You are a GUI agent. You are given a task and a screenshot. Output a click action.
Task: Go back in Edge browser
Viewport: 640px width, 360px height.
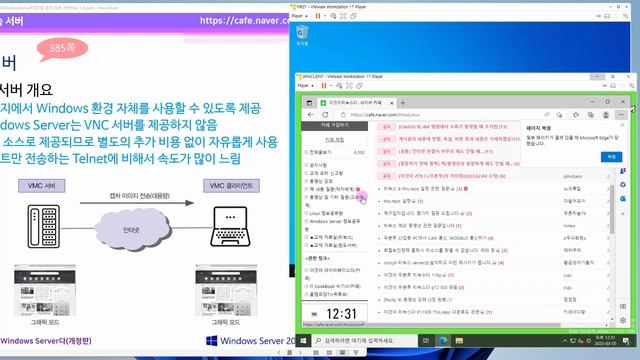coord(311,115)
